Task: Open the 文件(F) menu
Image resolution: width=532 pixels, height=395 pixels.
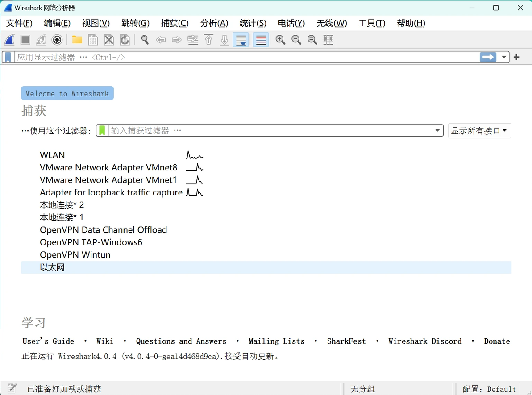Action: click(19, 23)
